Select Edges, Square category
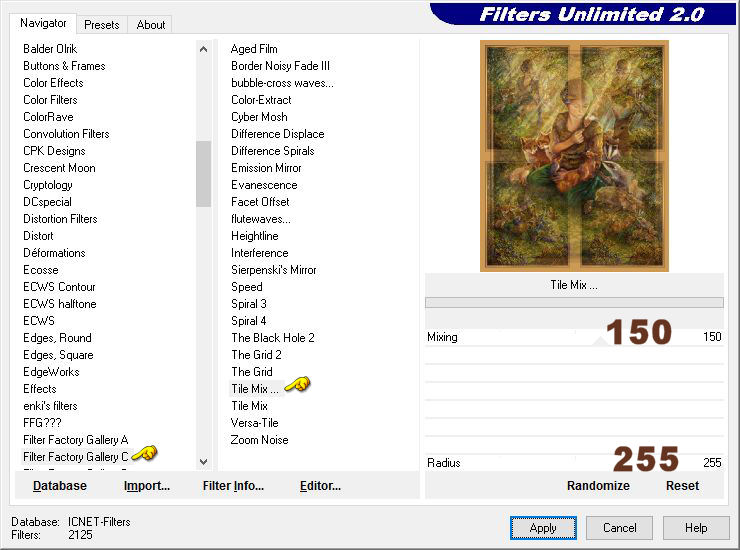 (x=58, y=355)
